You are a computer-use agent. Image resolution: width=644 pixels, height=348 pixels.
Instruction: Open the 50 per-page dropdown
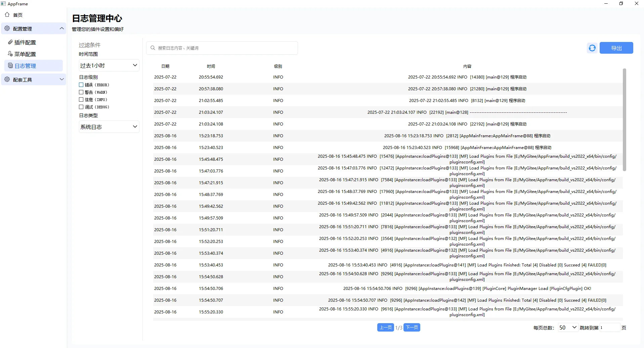[568, 328]
